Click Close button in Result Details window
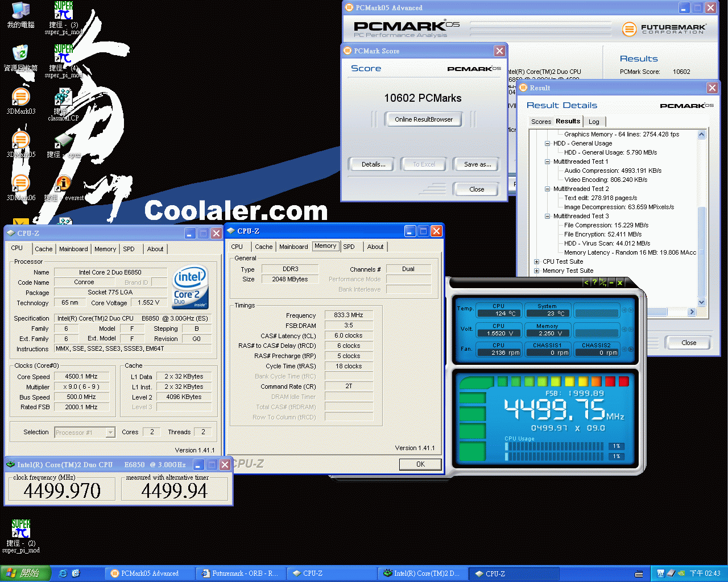Screen dimensions: 728x582 point(689,343)
